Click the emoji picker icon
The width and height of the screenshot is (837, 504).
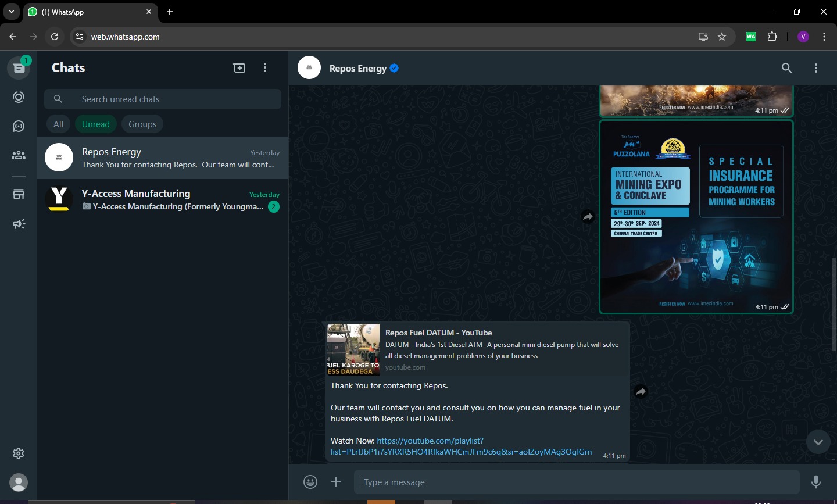[x=310, y=482]
